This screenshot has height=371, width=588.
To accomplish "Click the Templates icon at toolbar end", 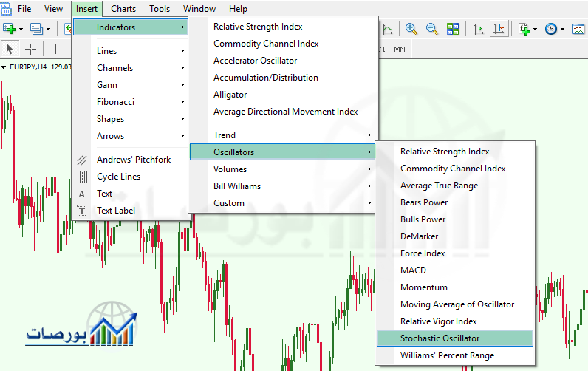I will pos(578,29).
